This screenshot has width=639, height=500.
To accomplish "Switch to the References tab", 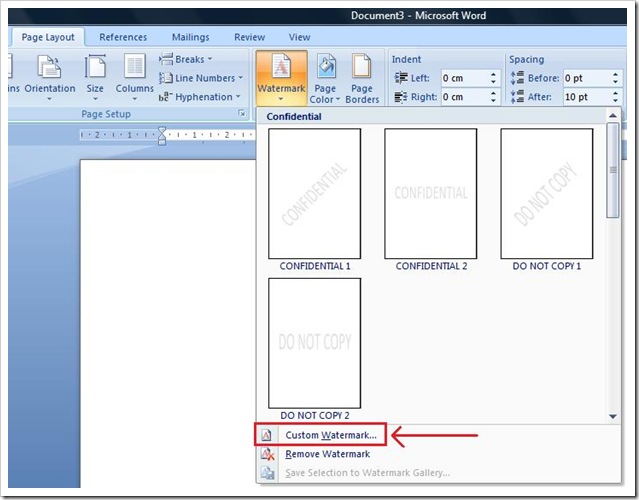I will [x=123, y=37].
